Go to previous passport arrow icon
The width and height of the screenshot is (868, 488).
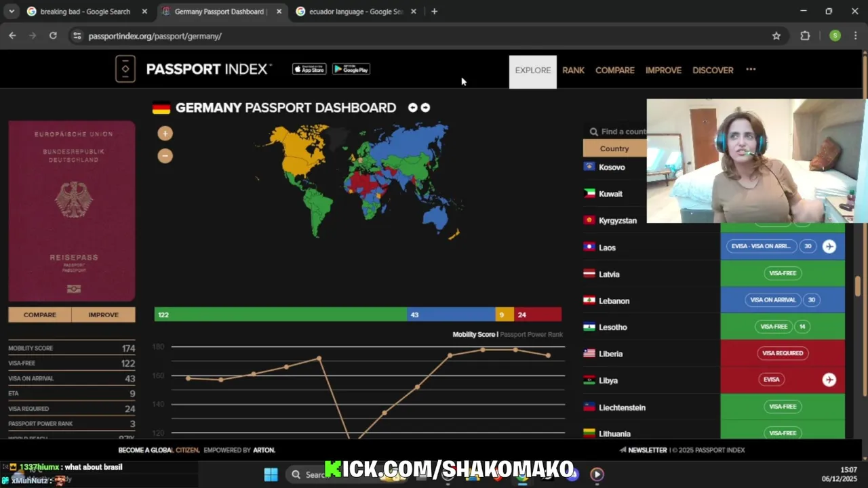pos(412,108)
